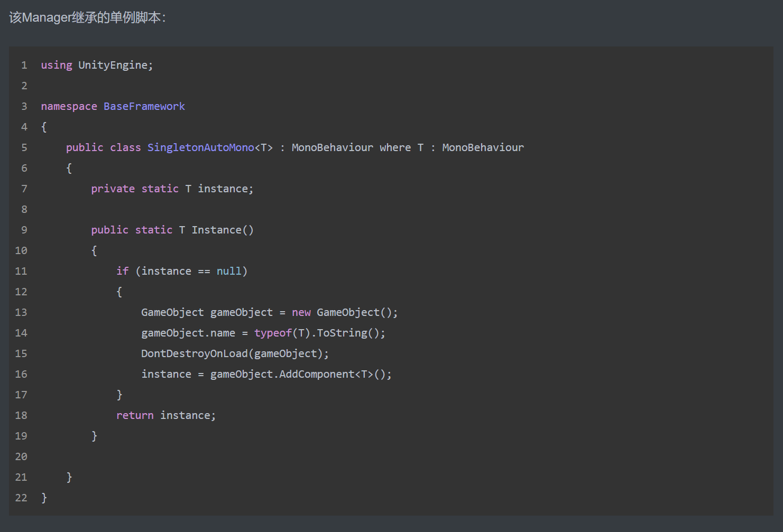Click the 'using' keyword on line 1
783x532 pixels.
tap(57, 65)
